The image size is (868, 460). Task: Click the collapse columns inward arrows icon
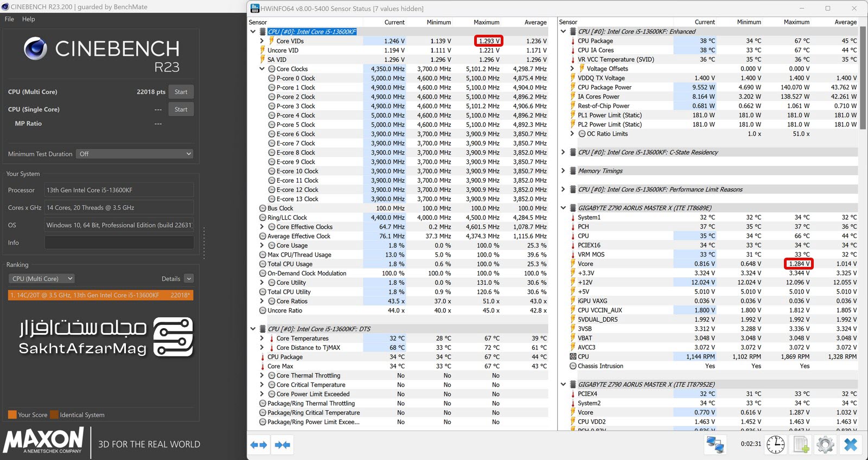click(283, 445)
